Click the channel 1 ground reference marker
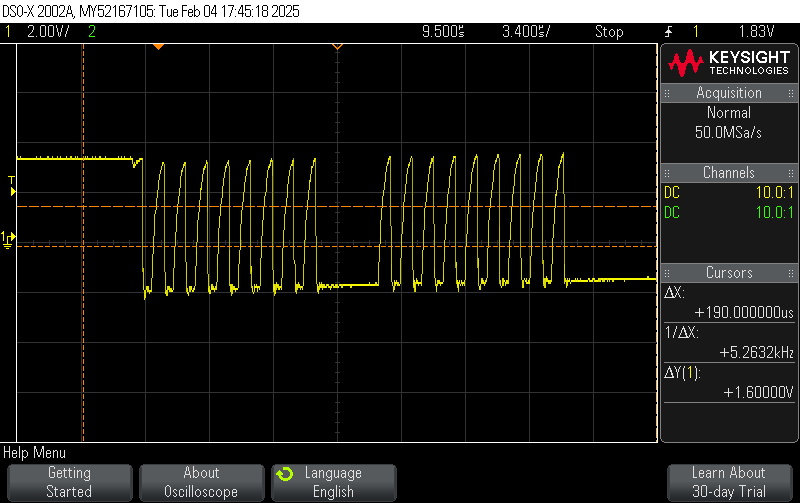This screenshot has width=800, height=503. 8,238
